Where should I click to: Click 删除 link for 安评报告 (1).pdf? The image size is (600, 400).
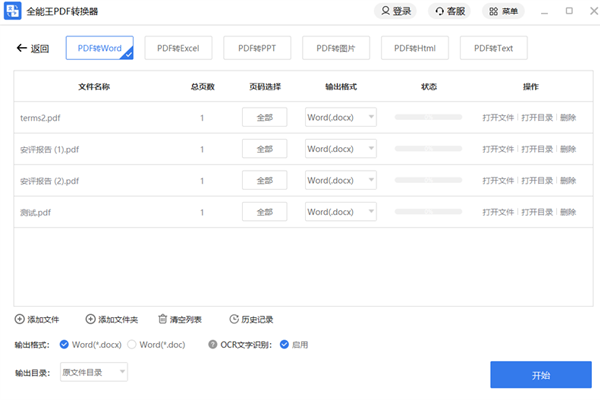[x=568, y=149]
